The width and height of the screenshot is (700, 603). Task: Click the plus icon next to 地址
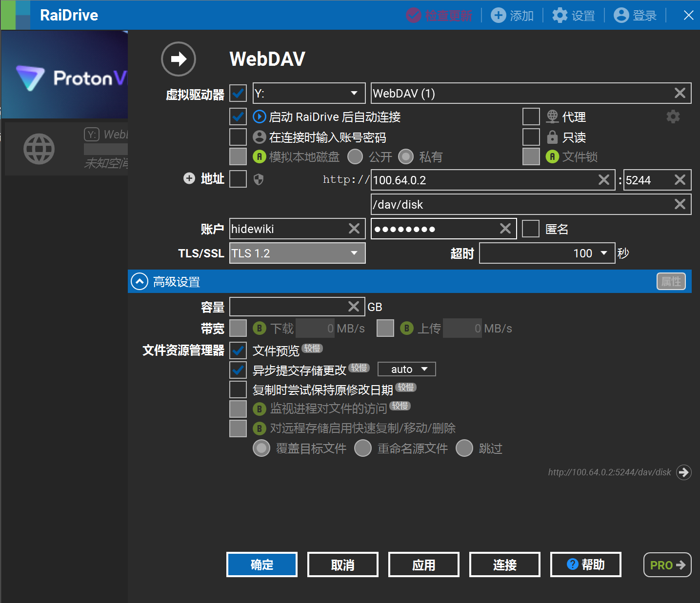coord(189,178)
